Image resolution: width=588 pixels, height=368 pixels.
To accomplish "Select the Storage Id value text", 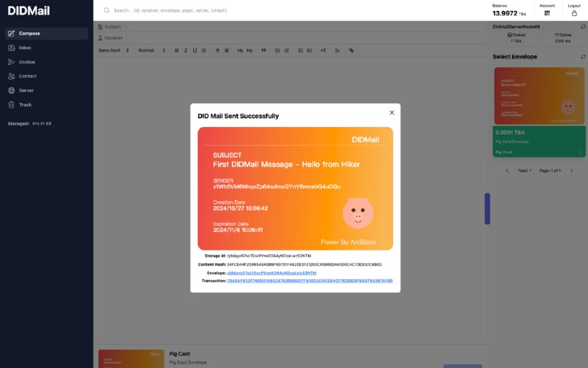I will (269, 256).
